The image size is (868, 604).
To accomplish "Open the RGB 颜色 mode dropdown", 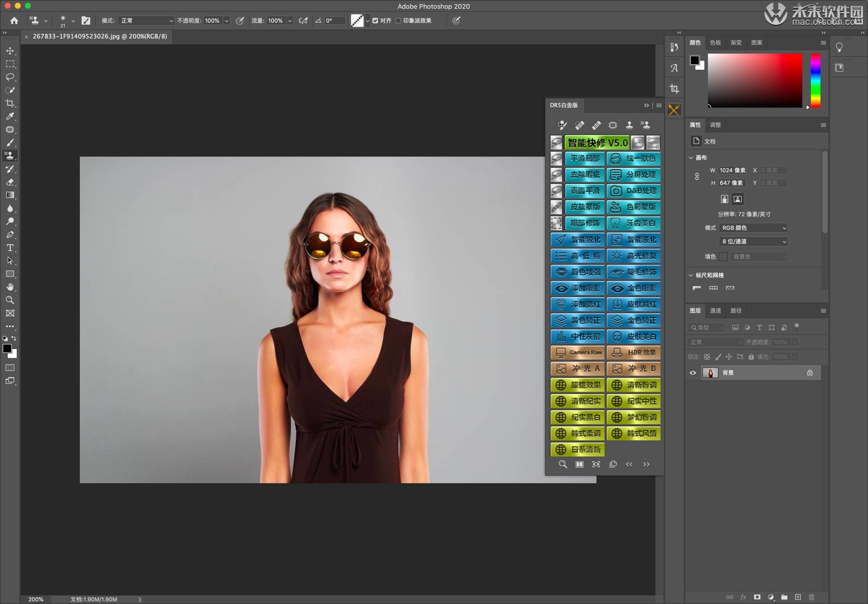I will tap(753, 228).
